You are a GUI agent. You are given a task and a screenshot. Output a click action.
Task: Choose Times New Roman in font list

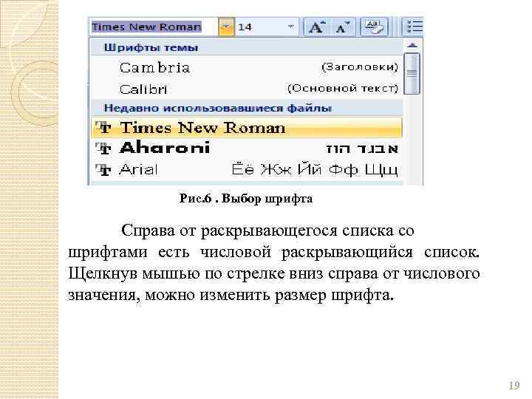tap(247, 128)
